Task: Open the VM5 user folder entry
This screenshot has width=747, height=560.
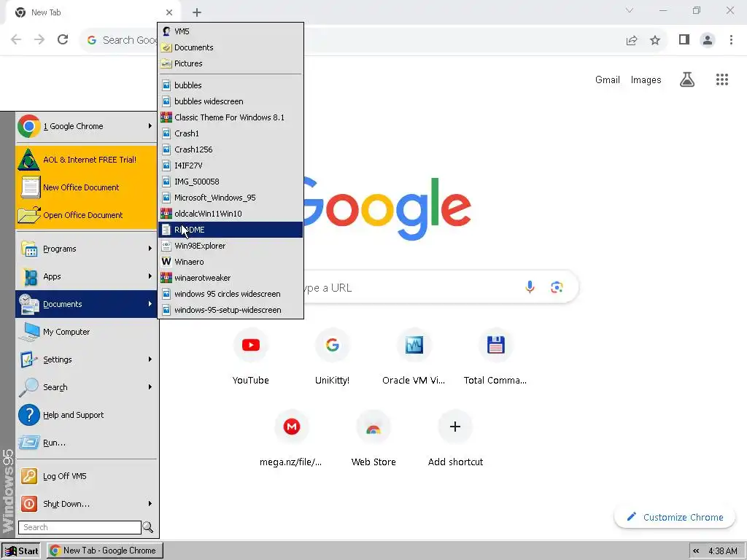Action: click(x=231, y=31)
